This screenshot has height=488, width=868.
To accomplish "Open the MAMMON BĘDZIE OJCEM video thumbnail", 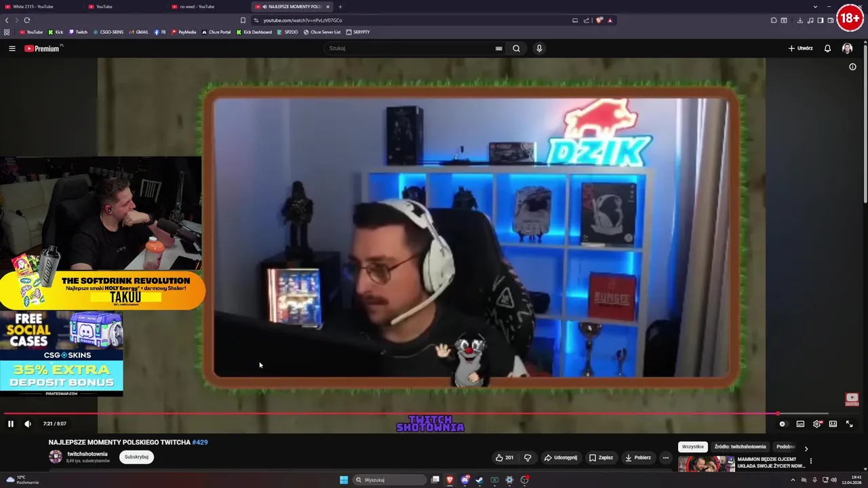I will coord(706,465).
